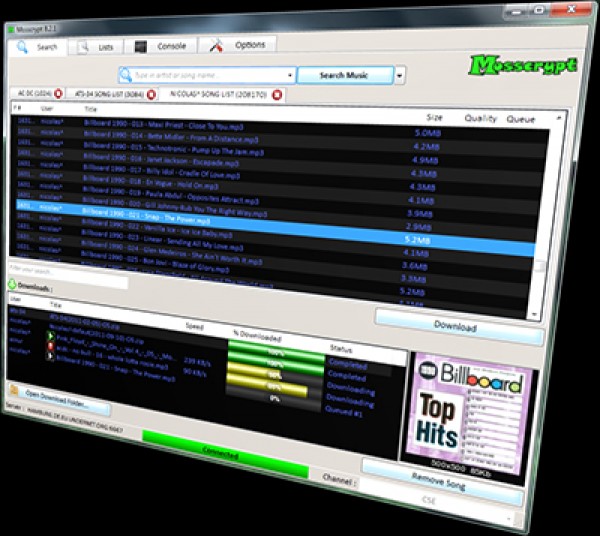This screenshot has height=536, width=600.
Task: Click the green Downloads arrow icon
Action: click(12, 284)
